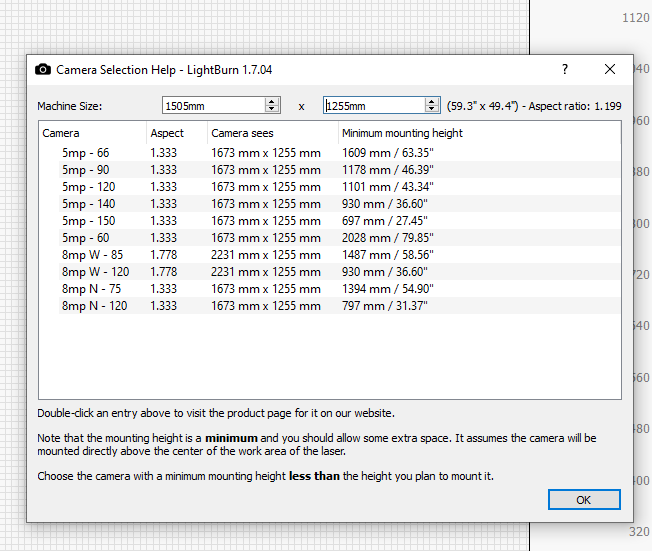Sort by Minimum mounting height header
The height and width of the screenshot is (551, 652).
(479, 133)
